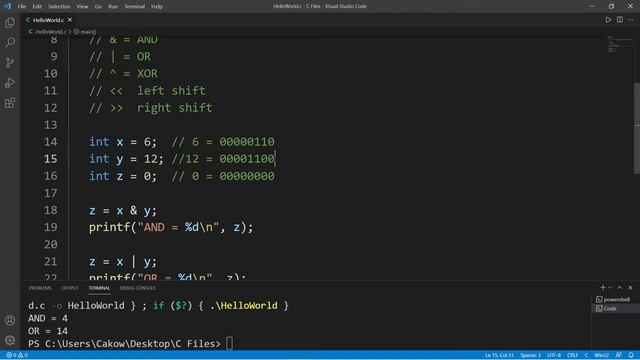Click line number 14 in the gutter
640x360 pixels.
[50, 142]
